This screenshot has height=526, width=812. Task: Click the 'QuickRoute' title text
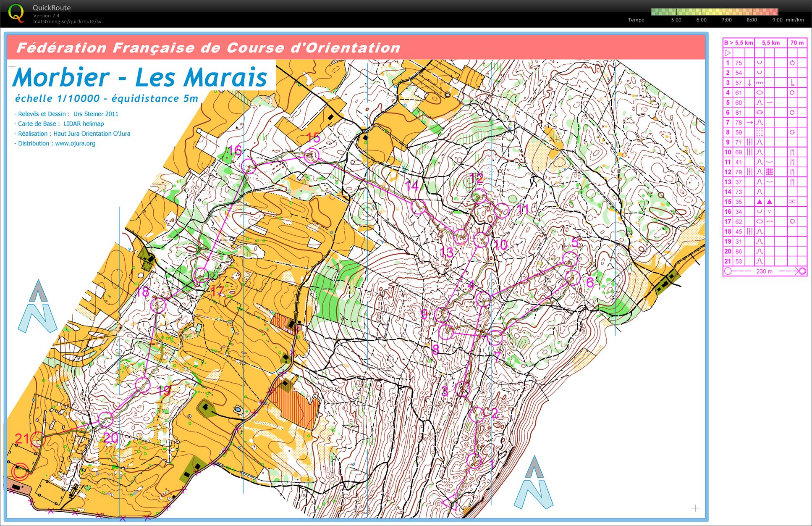point(52,8)
